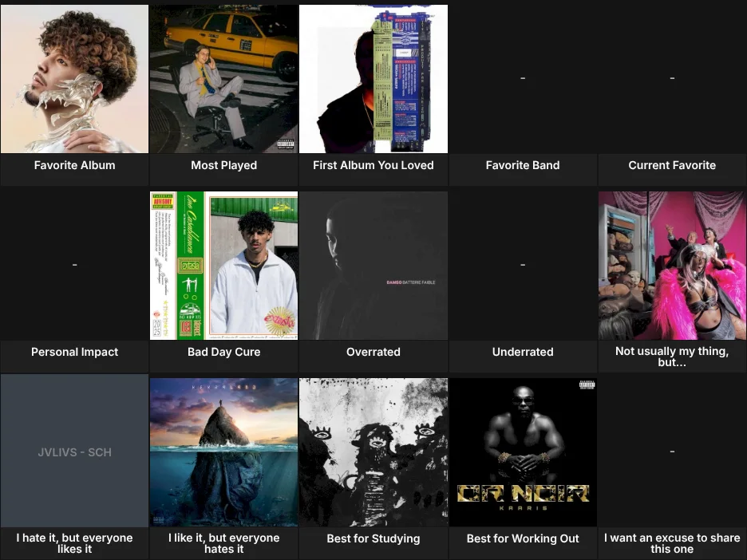
Task: Click the 'Underrated' label
Action: [523, 352]
